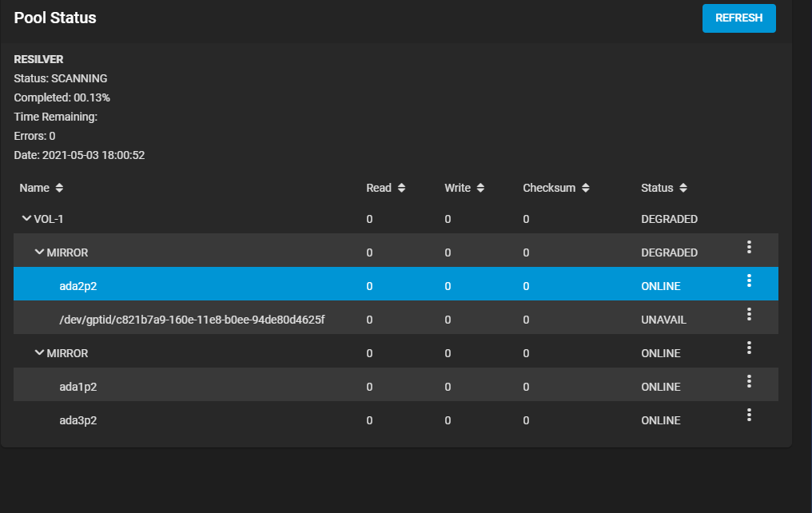Select the ada1p2 disk row

pos(78,387)
